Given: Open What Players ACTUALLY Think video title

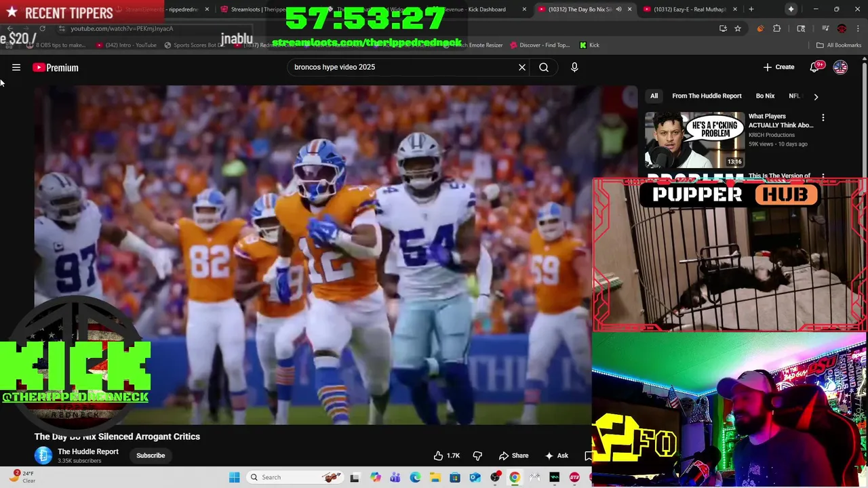Looking at the screenshot, I should click(781, 121).
